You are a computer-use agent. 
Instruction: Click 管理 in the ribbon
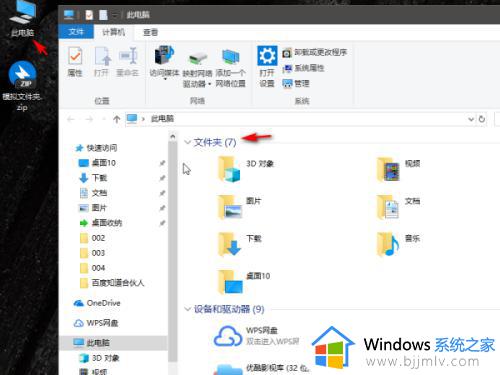296,83
